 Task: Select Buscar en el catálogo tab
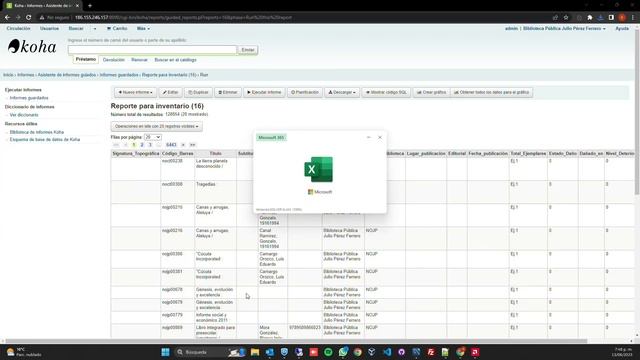[176, 60]
